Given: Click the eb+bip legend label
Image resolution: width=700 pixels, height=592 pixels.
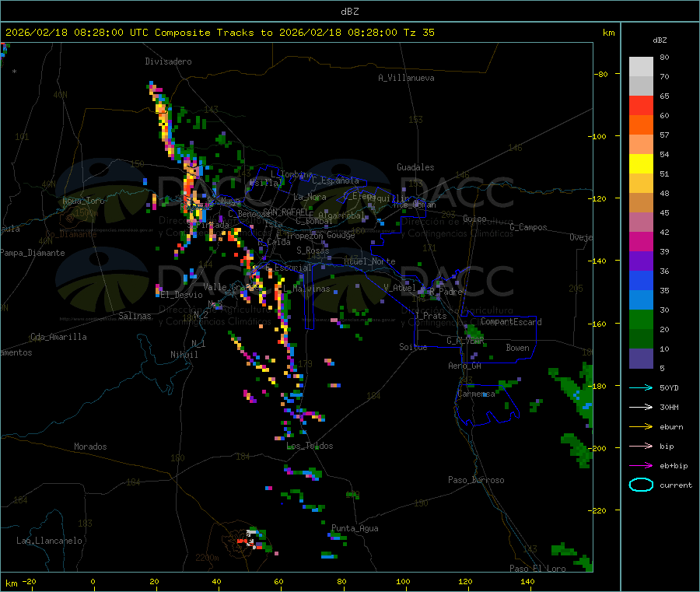Looking at the screenshot, I should pos(674,466).
